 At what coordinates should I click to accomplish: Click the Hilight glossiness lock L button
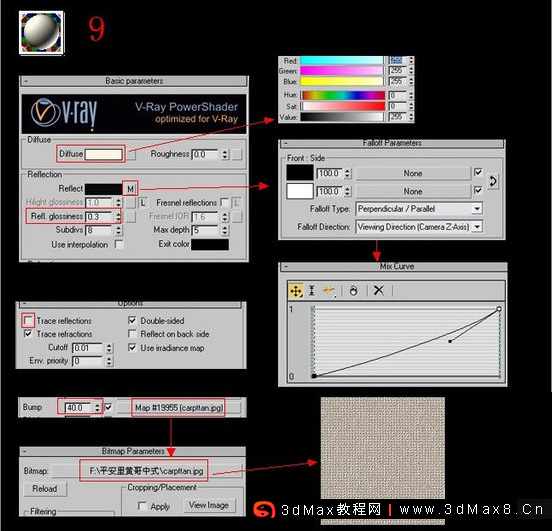pos(143,203)
